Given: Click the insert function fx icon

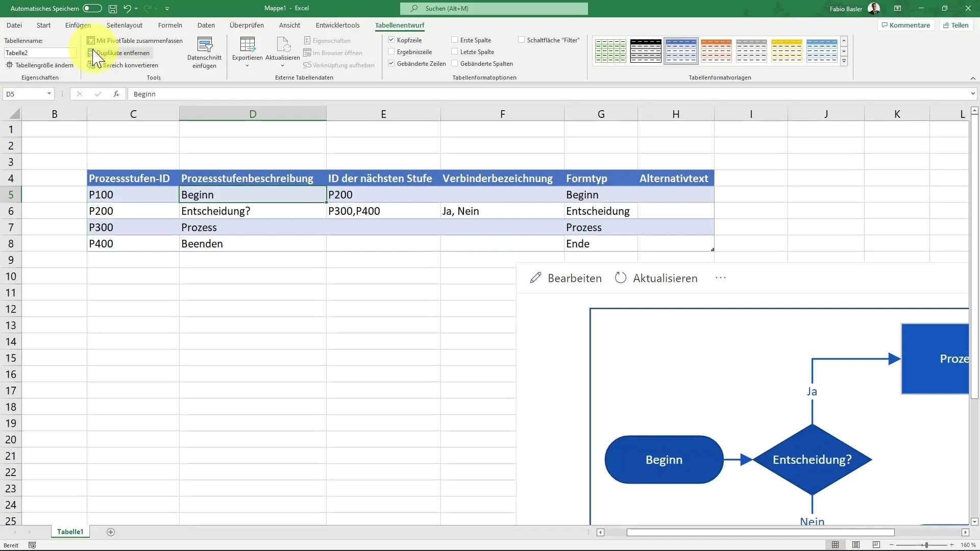Looking at the screenshot, I should click(x=116, y=94).
